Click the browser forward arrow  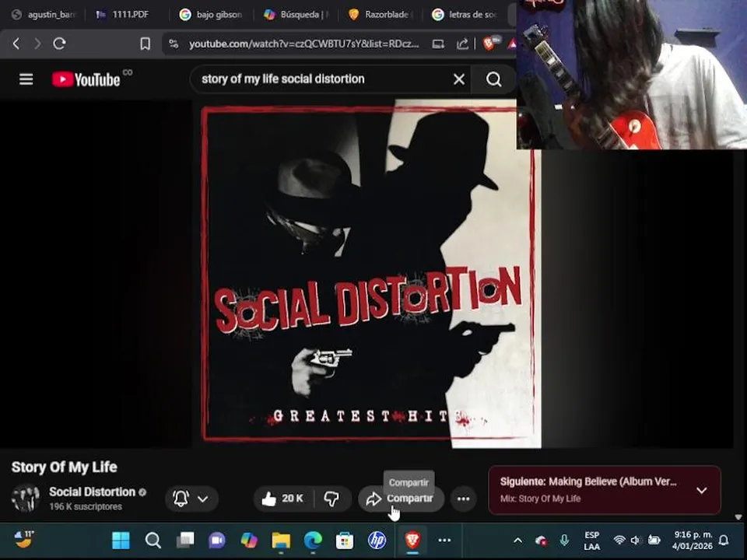coord(37,44)
